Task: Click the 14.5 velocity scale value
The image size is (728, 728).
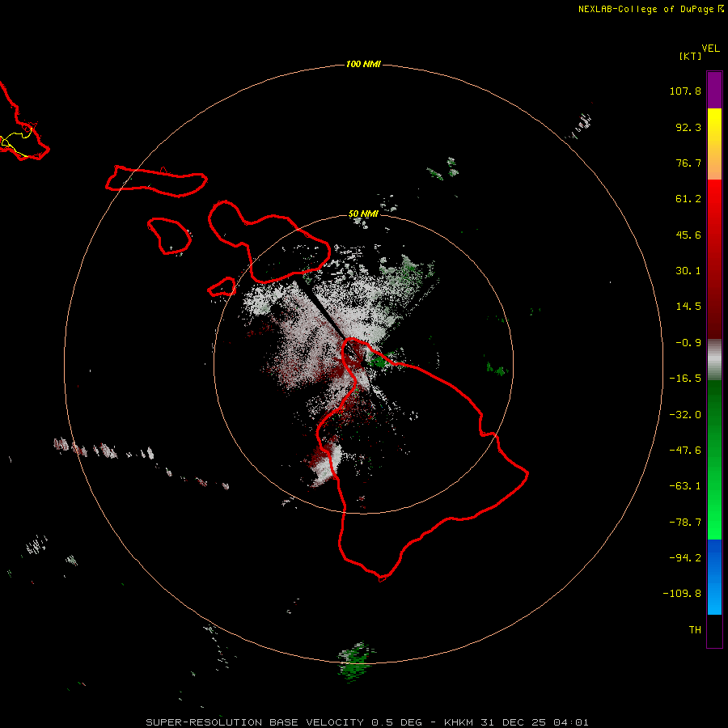Action: pyautogui.click(x=688, y=307)
